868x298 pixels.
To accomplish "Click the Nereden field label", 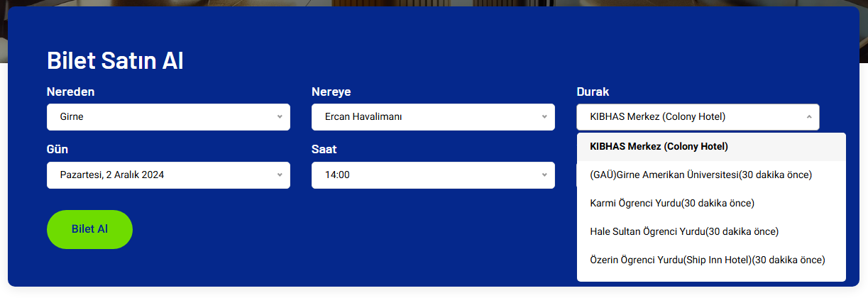I will point(71,92).
